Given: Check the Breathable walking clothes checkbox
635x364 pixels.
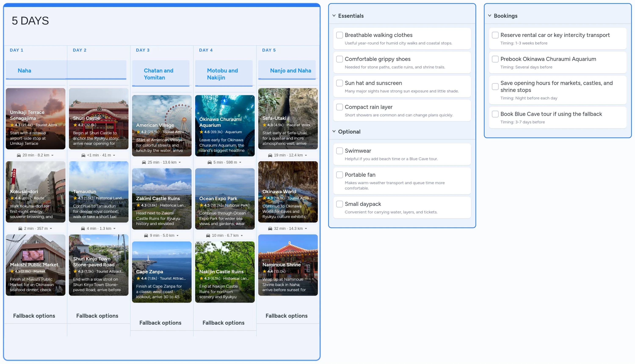Looking at the screenshot, I should [x=339, y=35].
